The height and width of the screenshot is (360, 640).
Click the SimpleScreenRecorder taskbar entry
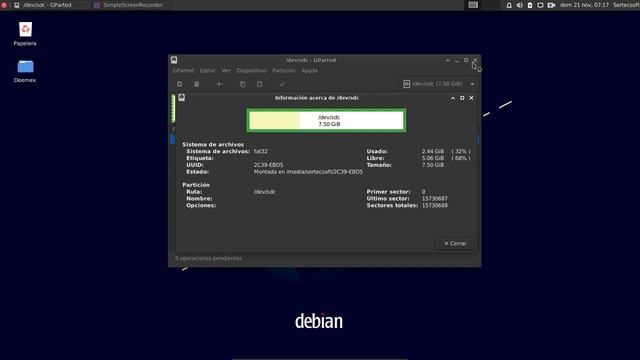click(129, 5)
